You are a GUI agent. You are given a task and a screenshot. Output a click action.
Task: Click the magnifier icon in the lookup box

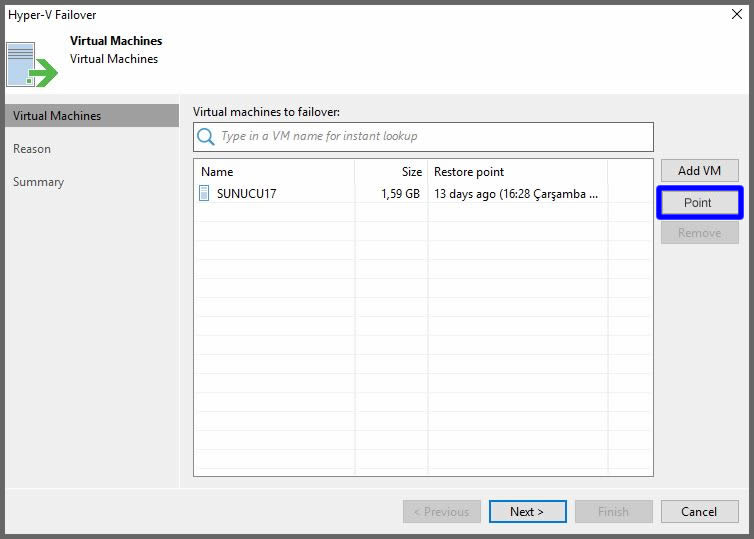tap(206, 137)
